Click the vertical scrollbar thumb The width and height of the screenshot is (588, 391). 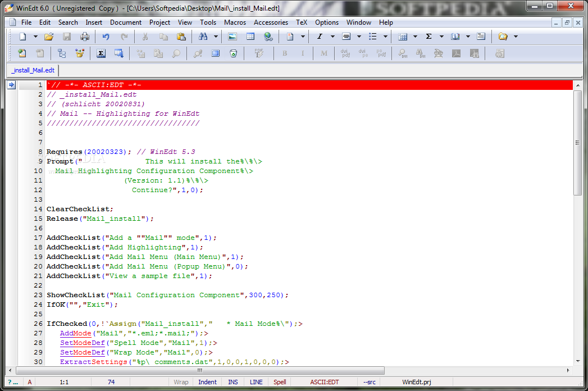[577, 143]
